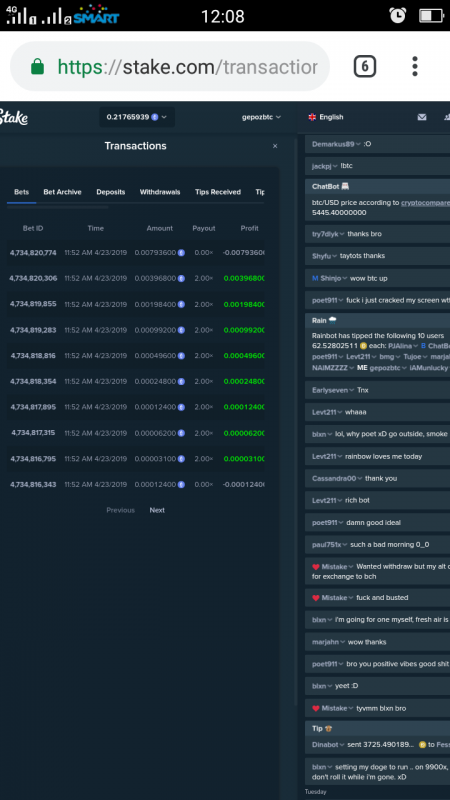Click the blxn 'yeet :D' message
This screenshot has height=800, width=450.
(x=378, y=686)
